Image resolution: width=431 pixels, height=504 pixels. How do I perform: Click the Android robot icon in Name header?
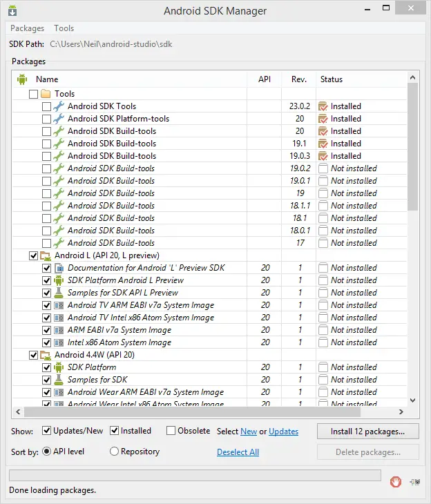tap(22, 79)
